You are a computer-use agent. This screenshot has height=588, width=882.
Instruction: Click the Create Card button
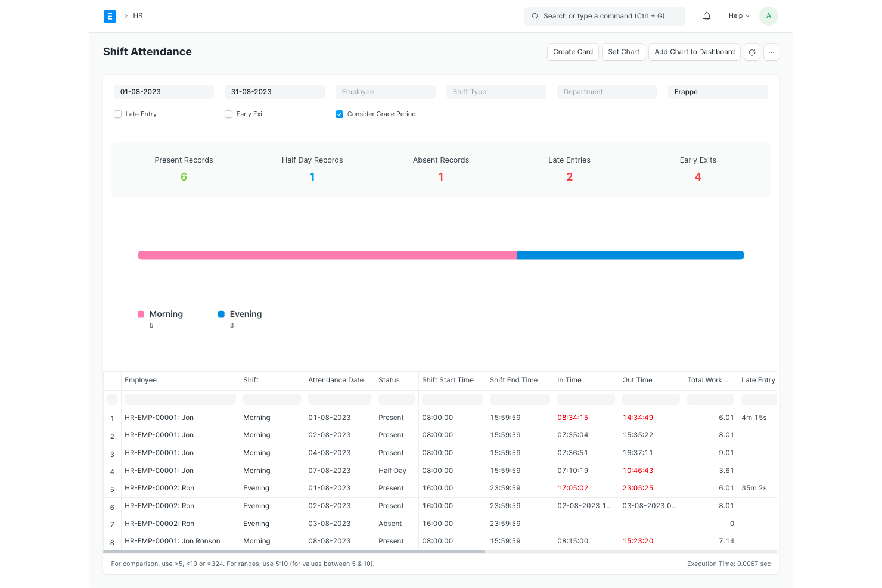573,52
